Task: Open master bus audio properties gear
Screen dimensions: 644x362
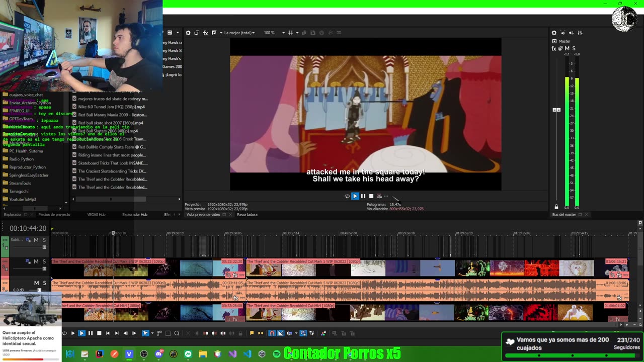Action: [x=554, y=33]
